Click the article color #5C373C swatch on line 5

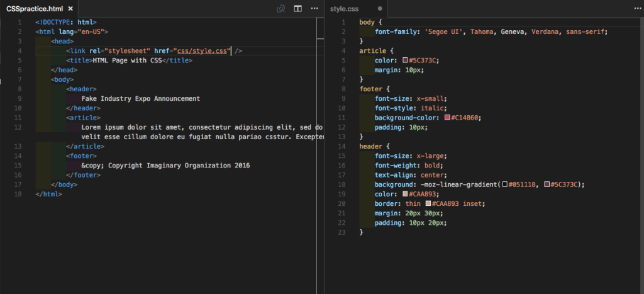tap(406, 60)
